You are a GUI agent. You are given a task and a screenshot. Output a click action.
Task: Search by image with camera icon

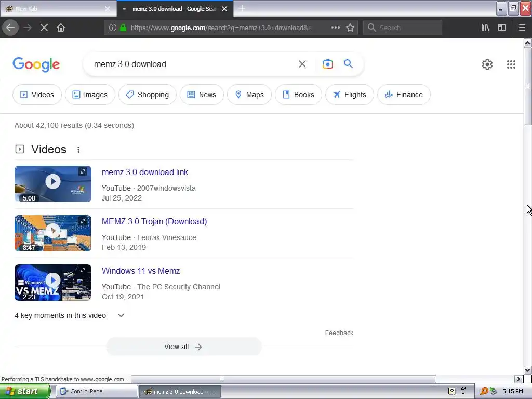pyautogui.click(x=327, y=64)
